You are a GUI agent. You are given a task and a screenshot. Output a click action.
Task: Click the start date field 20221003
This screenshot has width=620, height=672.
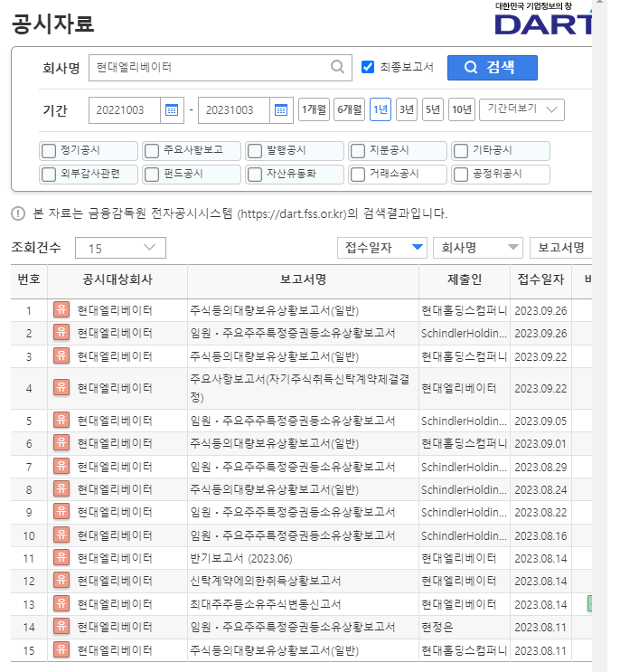pos(125,110)
